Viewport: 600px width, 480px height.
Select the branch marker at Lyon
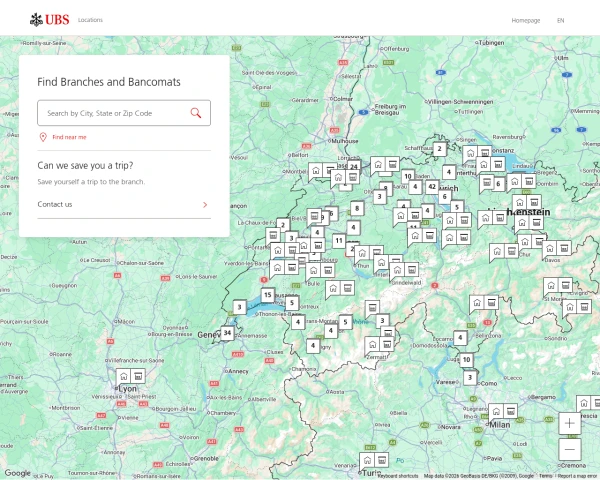(131, 377)
